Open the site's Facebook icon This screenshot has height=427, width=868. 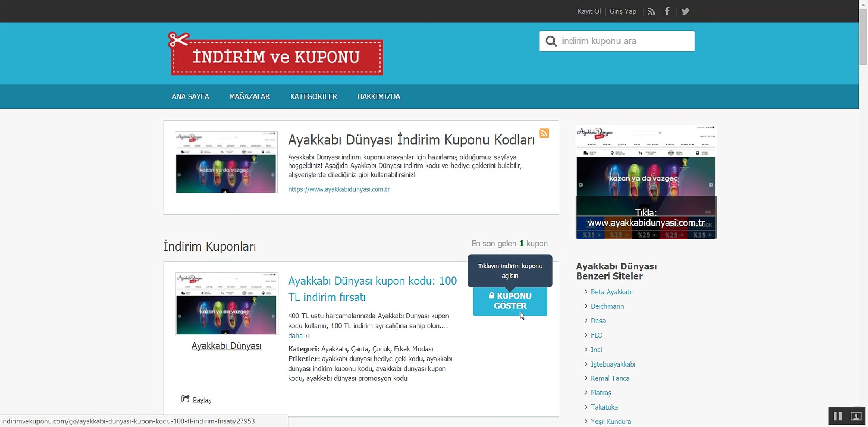(x=667, y=11)
